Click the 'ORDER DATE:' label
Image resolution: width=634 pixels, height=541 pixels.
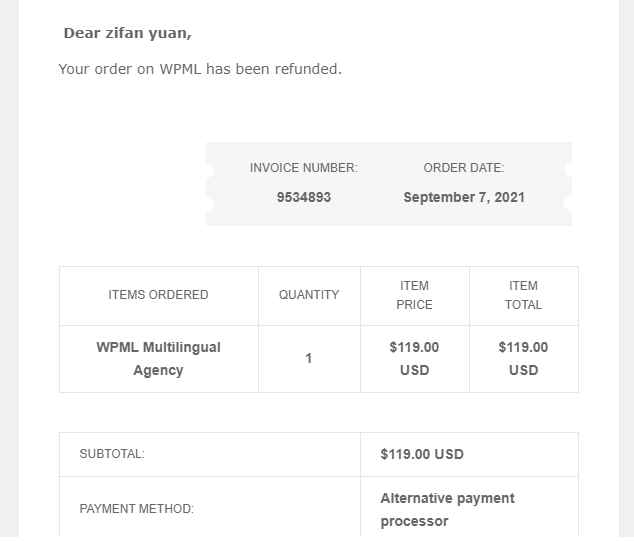point(463,168)
